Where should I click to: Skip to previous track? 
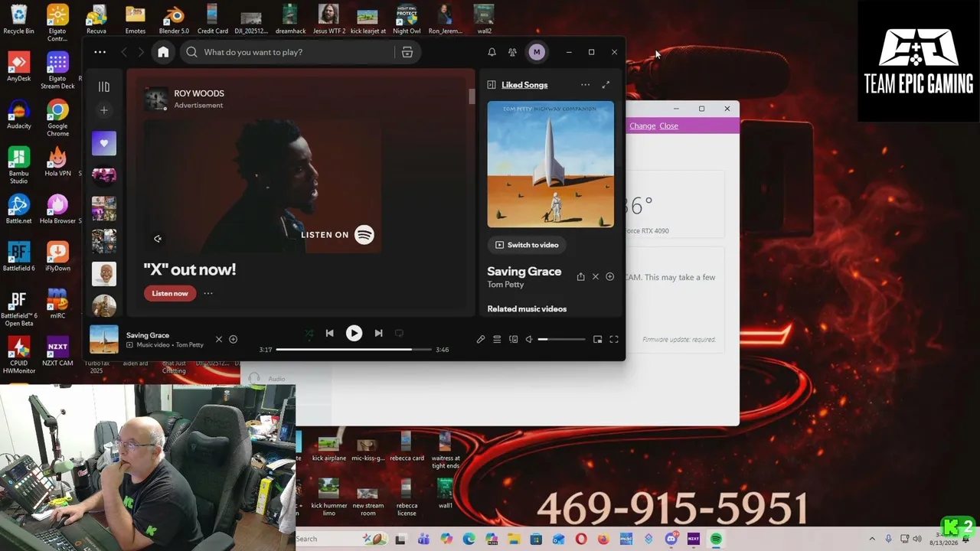click(x=329, y=333)
